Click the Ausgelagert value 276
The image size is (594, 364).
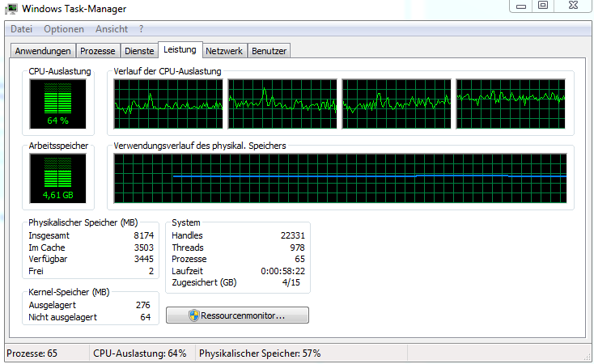(142, 305)
